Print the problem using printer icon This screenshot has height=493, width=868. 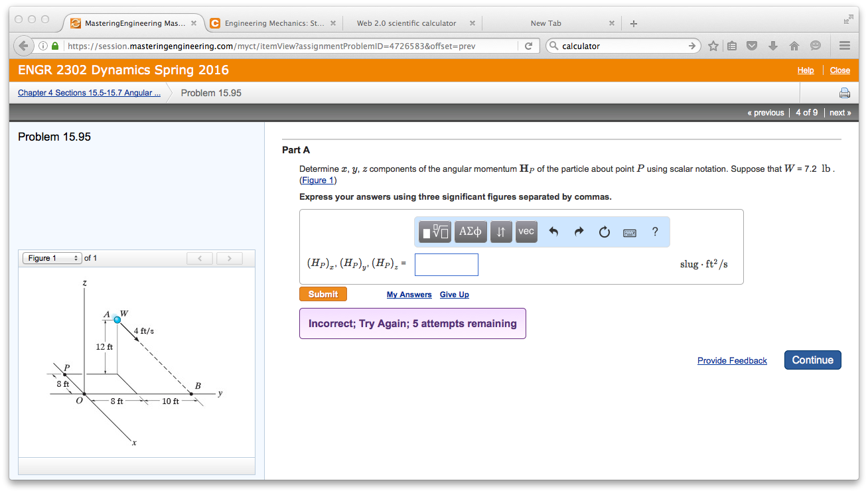point(844,93)
